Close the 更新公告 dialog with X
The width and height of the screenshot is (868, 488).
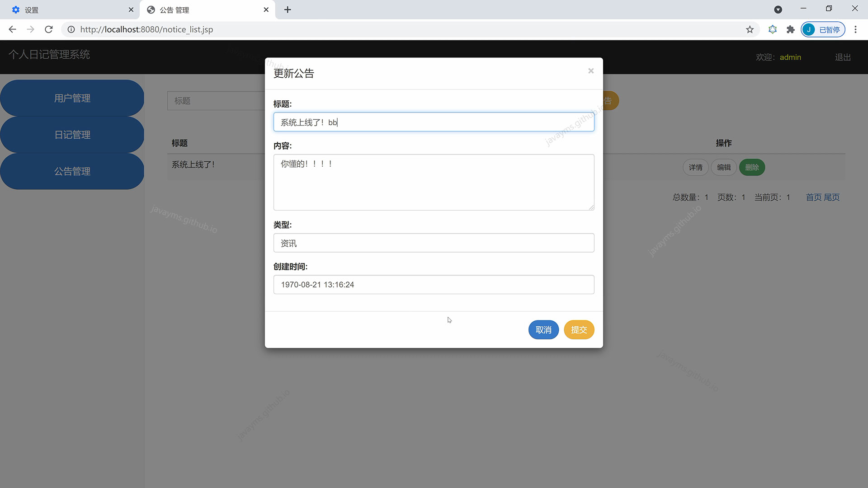[590, 71]
